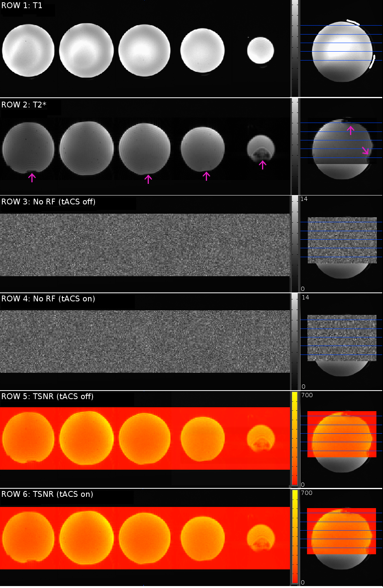The width and height of the screenshot is (383, 588).
Task: Select the "ROW 4: No RF (tACS on)" label
Action: pos(48,299)
